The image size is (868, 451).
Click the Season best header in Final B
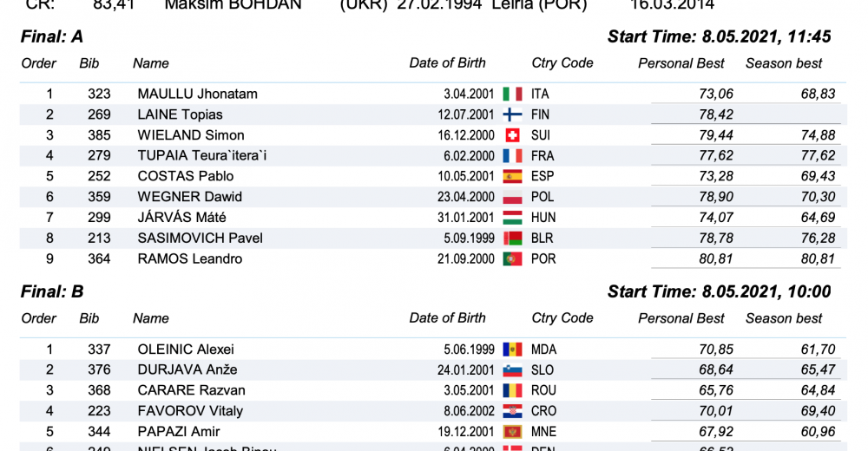(784, 318)
